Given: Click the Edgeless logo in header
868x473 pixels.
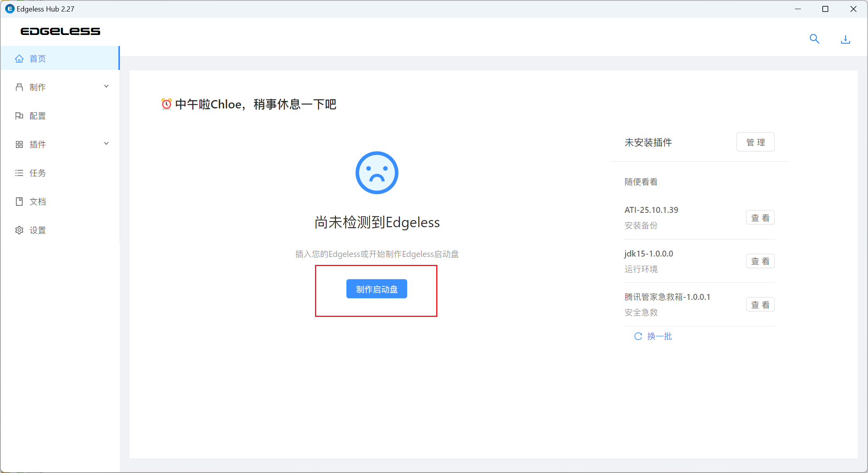Looking at the screenshot, I should (x=60, y=31).
